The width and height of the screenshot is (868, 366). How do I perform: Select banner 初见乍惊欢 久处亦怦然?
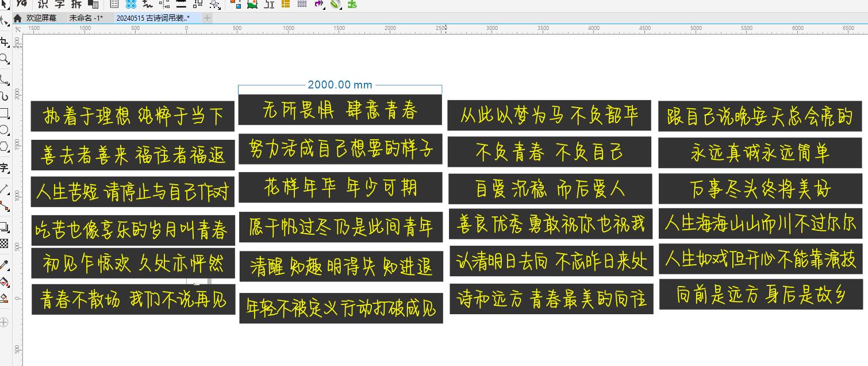pyautogui.click(x=133, y=264)
